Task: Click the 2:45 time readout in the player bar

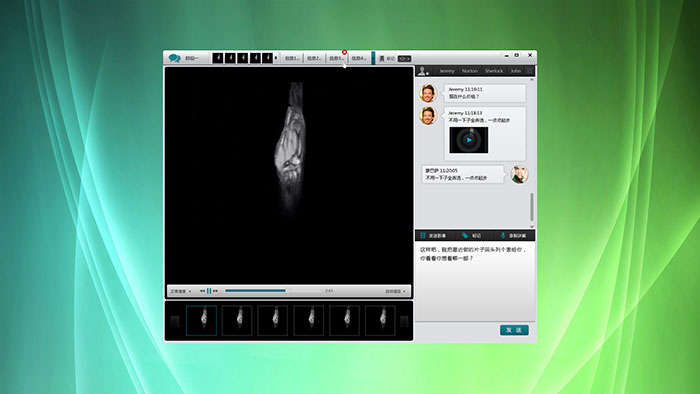Action: pyautogui.click(x=329, y=291)
